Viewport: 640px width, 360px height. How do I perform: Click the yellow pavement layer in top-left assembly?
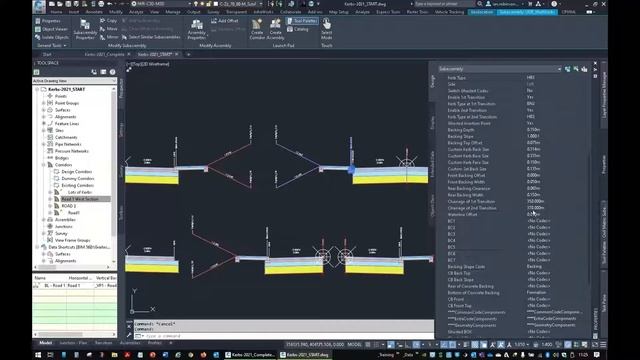coord(152,180)
